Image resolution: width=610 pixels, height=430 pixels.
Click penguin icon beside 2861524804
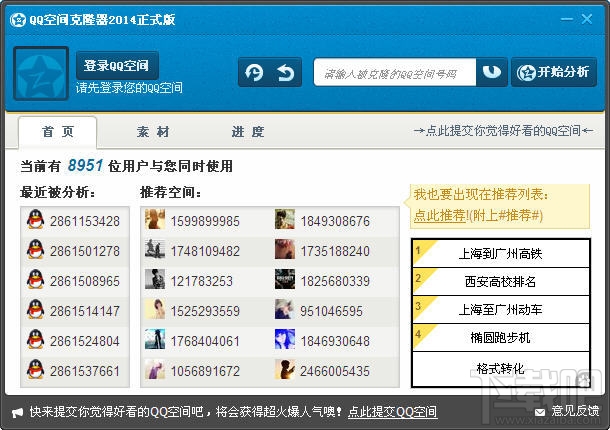(x=35, y=339)
